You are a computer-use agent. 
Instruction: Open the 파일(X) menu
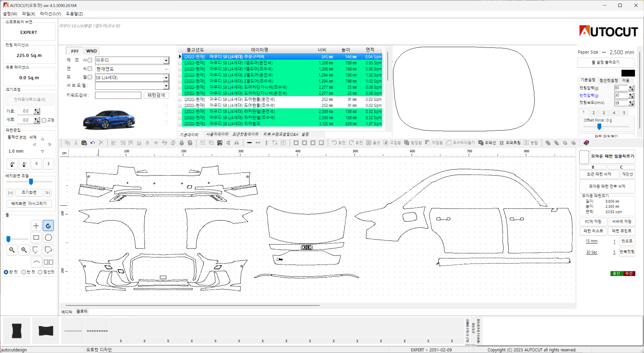pyautogui.click(x=29, y=14)
